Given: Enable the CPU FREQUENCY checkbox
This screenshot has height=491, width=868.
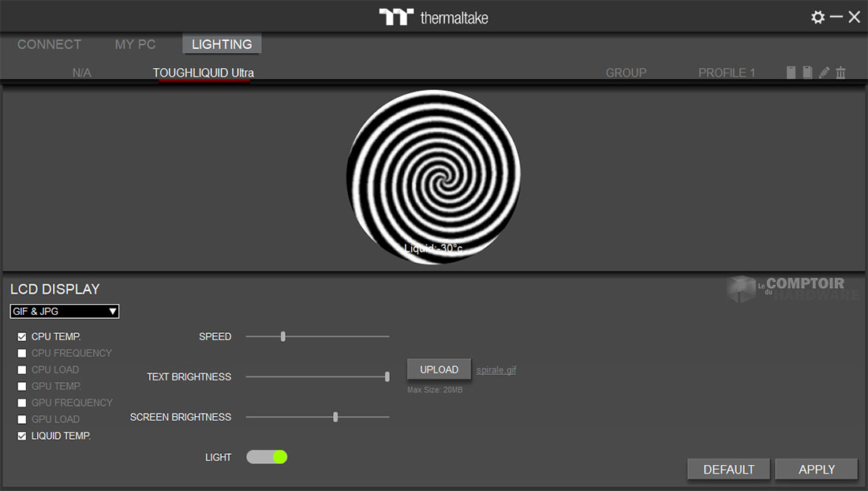Looking at the screenshot, I should coord(22,353).
